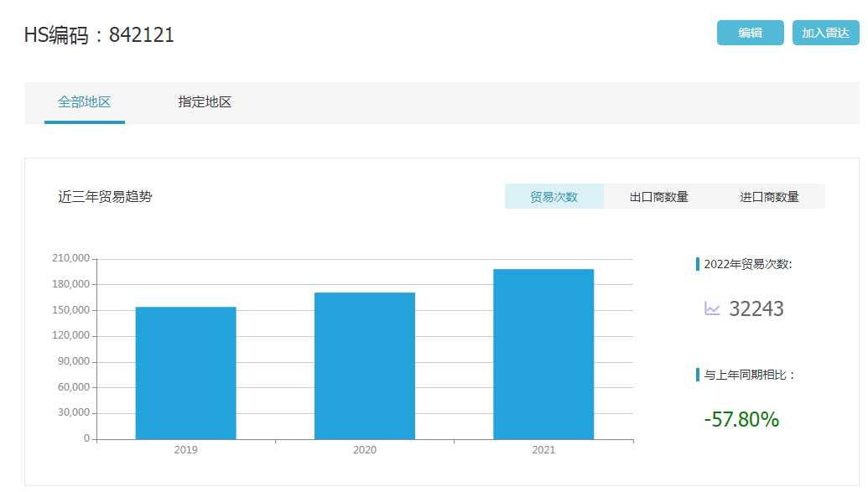Click the -57.80% year-over-year percentage
Screen dimensions: 868x492
coord(741,419)
